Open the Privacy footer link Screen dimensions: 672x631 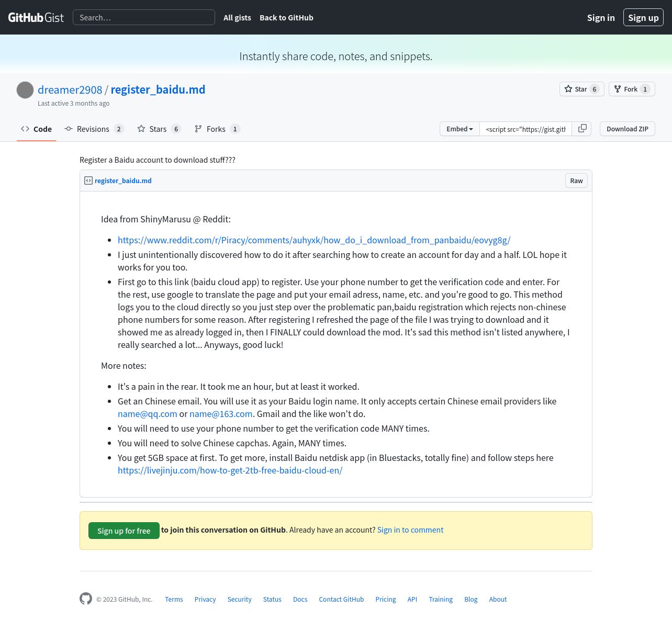pos(205,599)
